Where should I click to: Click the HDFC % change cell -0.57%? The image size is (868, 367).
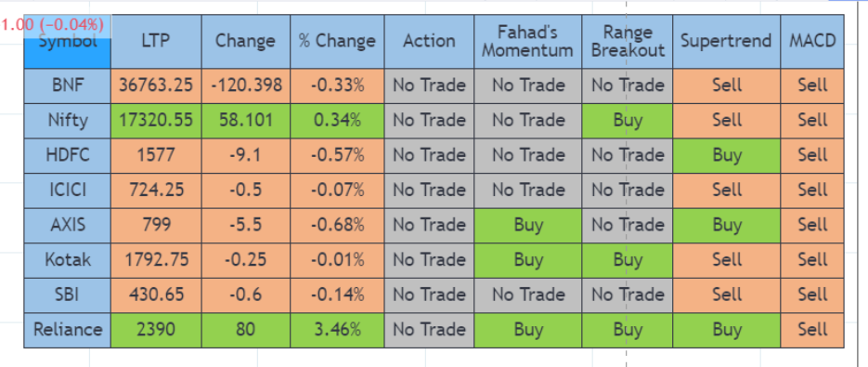pos(337,156)
